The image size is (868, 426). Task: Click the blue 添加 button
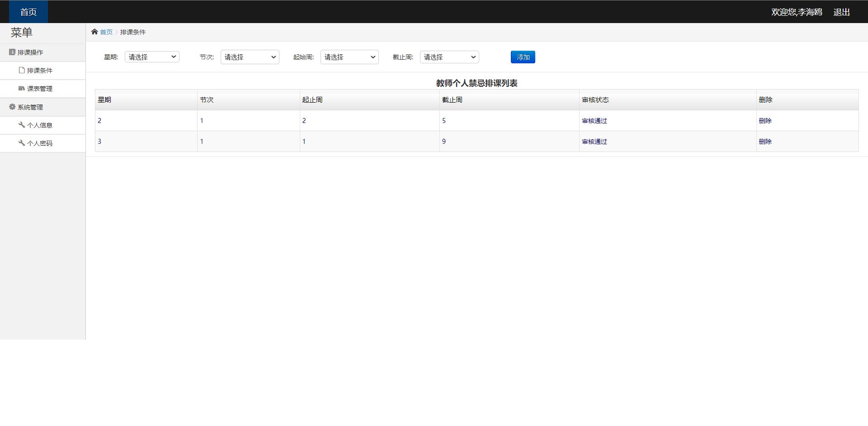[x=523, y=57]
